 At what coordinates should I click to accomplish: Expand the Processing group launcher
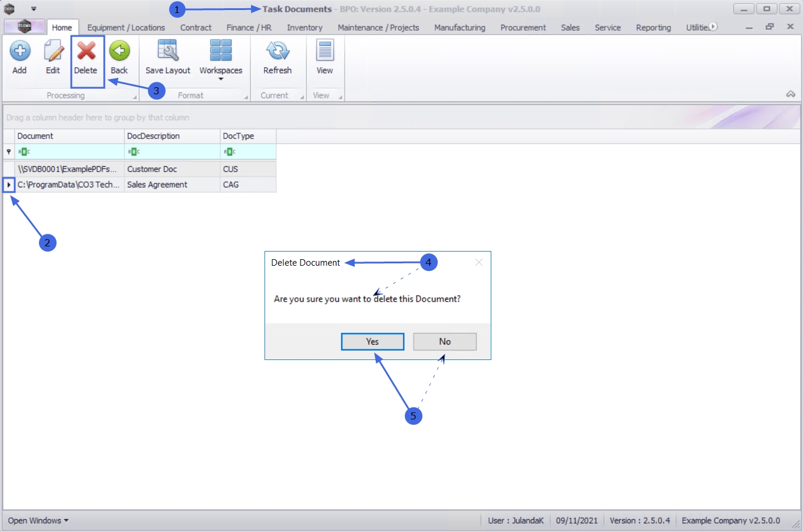[134, 97]
